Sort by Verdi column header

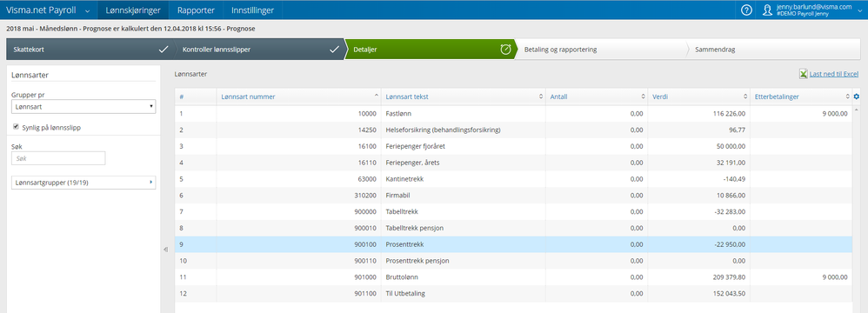click(x=698, y=97)
